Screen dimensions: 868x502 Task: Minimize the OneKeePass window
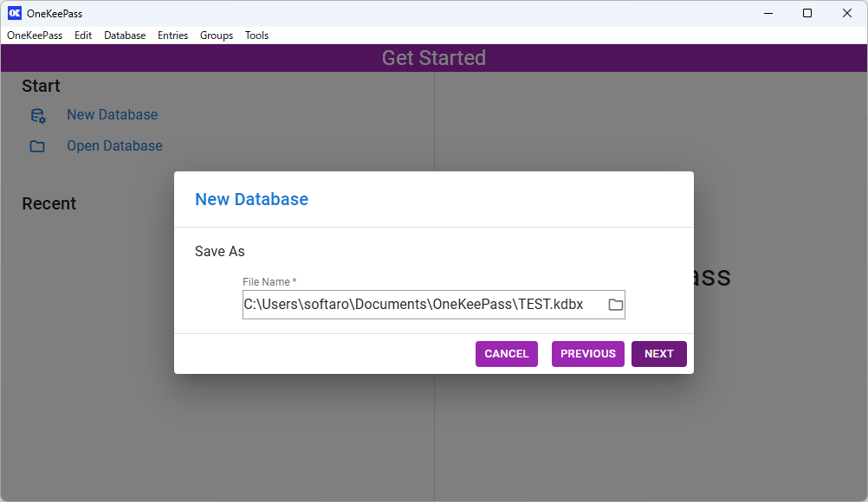coord(768,13)
